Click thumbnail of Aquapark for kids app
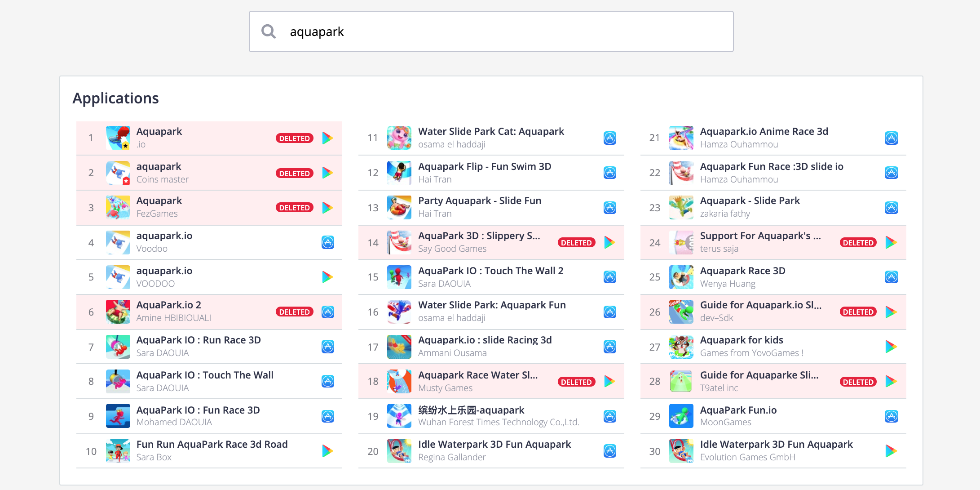Viewport: 980px width, 490px height. (x=681, y=347)
